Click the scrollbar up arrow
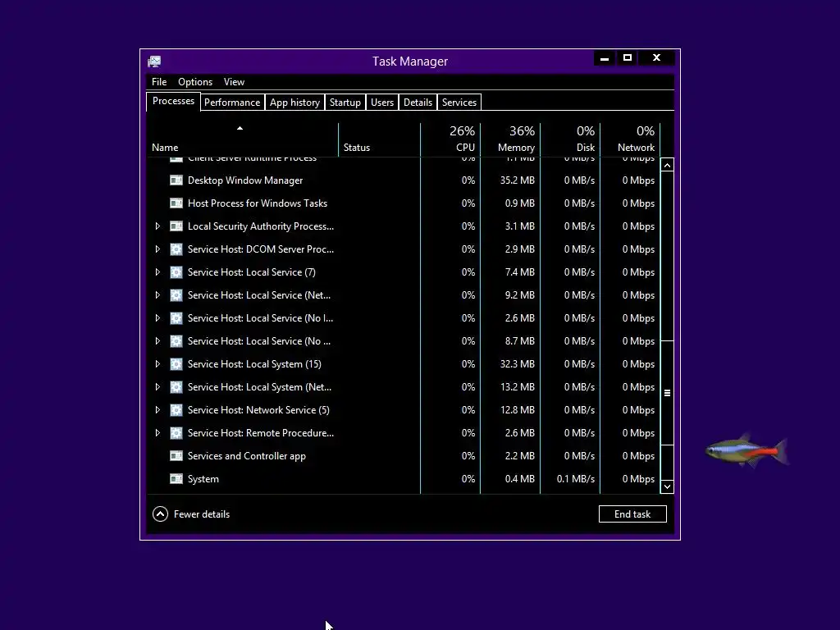This screenshot has height=630, width=840. click(667, 166)
